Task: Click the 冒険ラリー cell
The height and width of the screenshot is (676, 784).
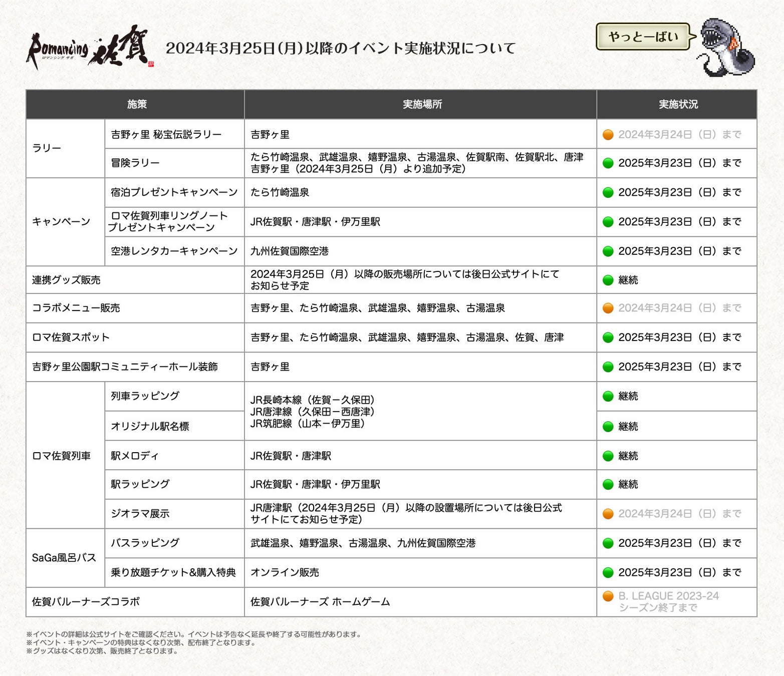Action: pos(174,163)
